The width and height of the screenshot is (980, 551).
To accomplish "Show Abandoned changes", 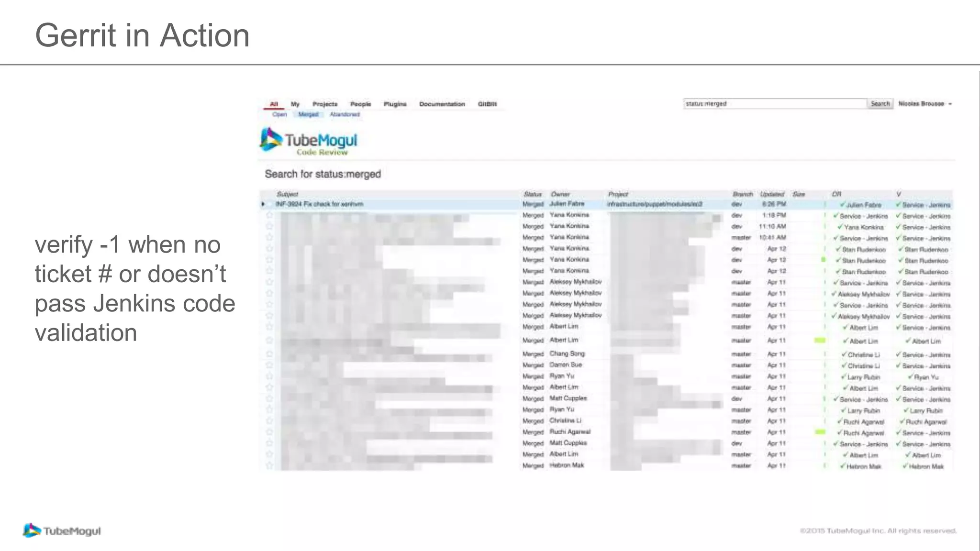I will point(345,114).
